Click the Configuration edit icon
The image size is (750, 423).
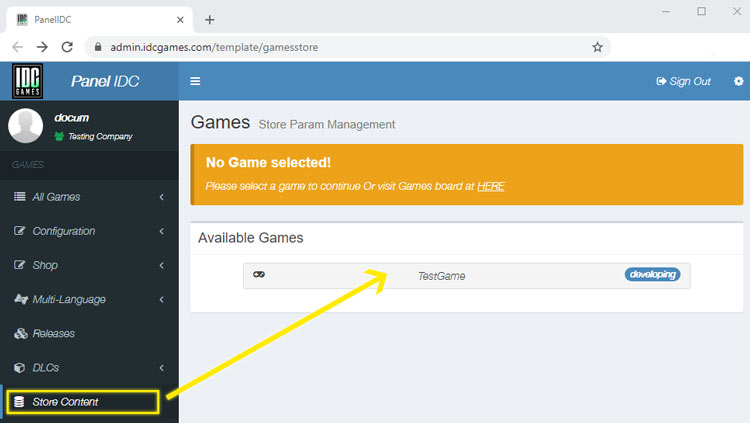20,231
